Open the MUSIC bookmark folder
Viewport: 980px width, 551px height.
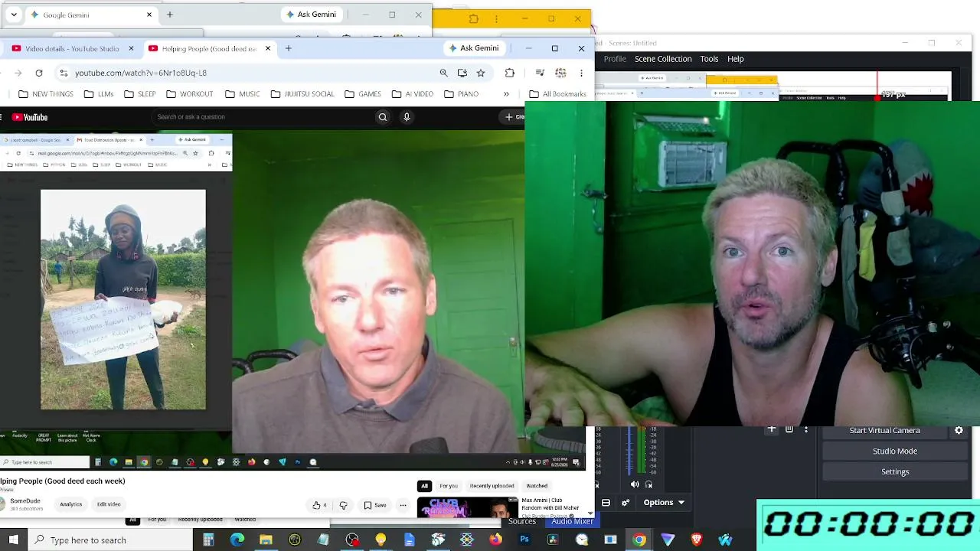(x=243, y=94)
